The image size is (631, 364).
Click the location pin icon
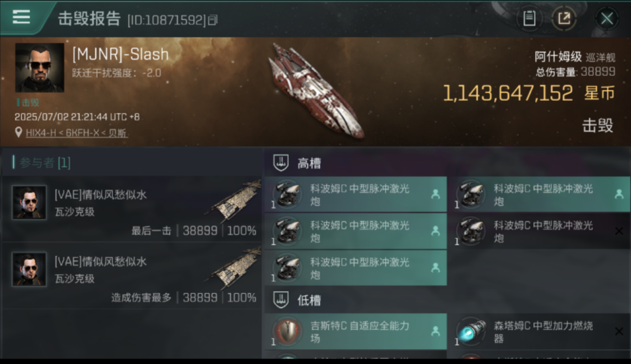18,132
